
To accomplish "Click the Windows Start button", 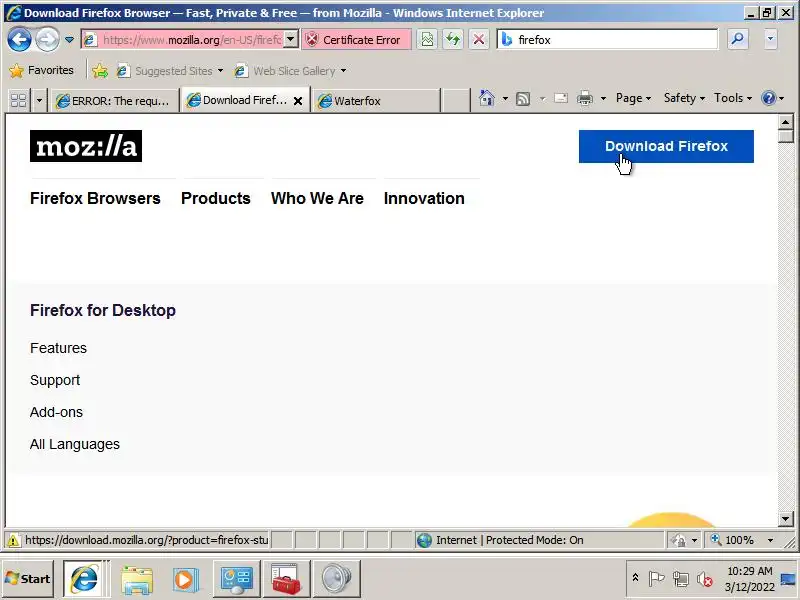I will pos(28,579).
